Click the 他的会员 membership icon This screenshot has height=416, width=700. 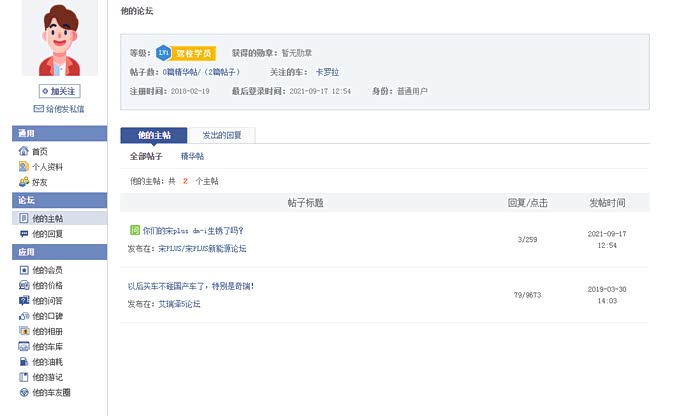24,270
